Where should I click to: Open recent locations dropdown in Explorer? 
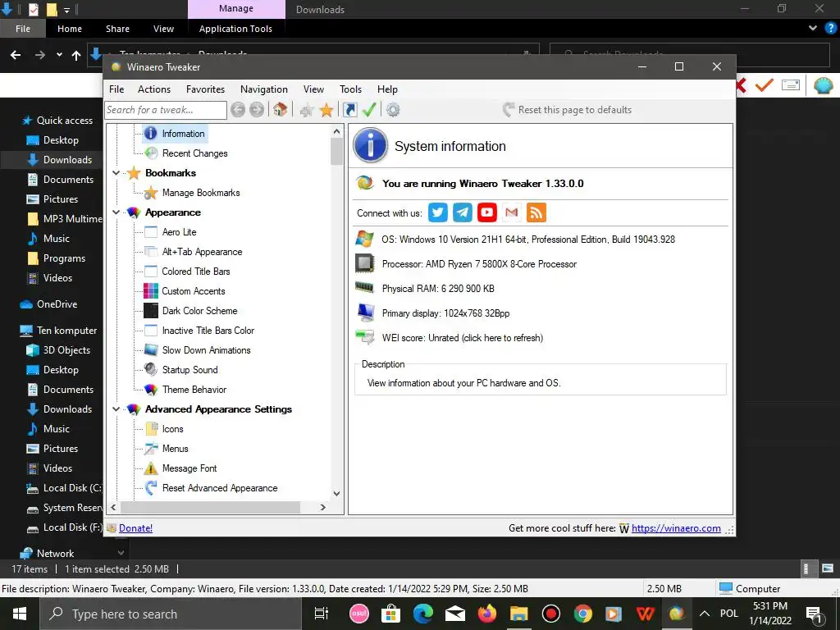tap(59, 55)
